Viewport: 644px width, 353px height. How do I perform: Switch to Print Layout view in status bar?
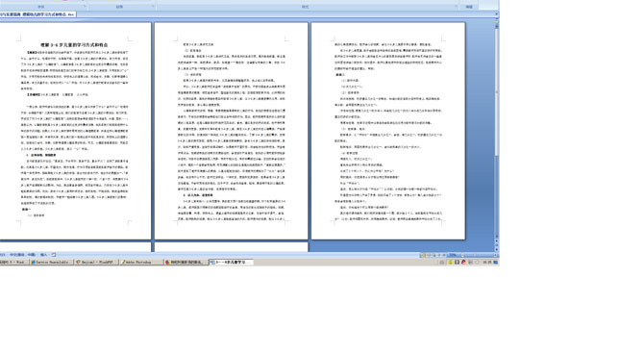(422, 255)
